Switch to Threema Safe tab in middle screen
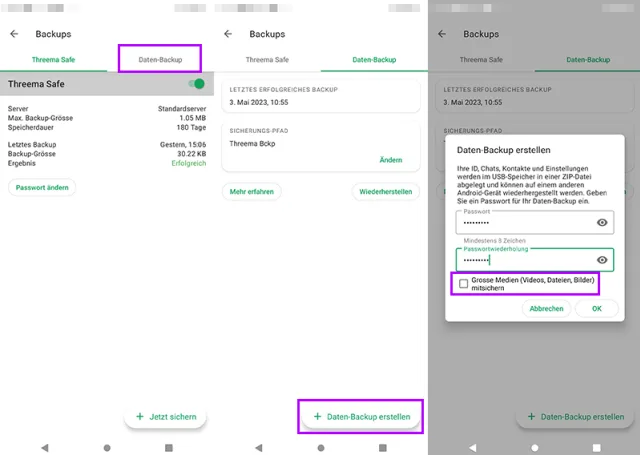 [267, 60]
